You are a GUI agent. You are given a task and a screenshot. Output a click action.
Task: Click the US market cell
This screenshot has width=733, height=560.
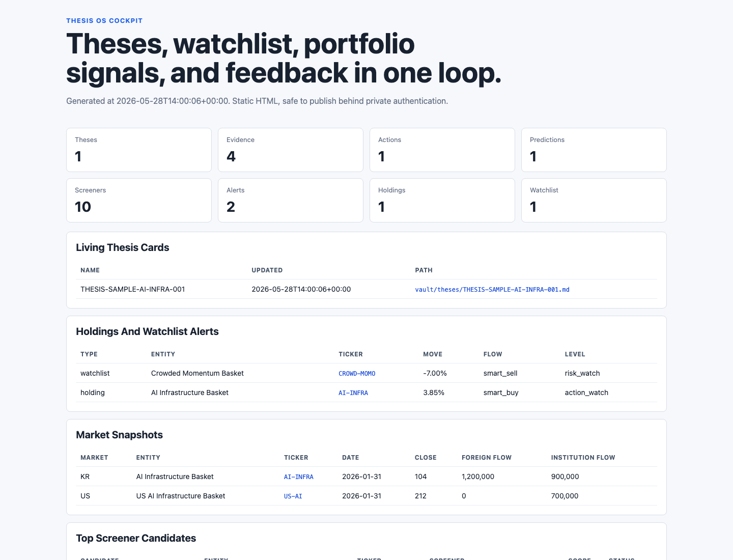click(x=86, y=496)
